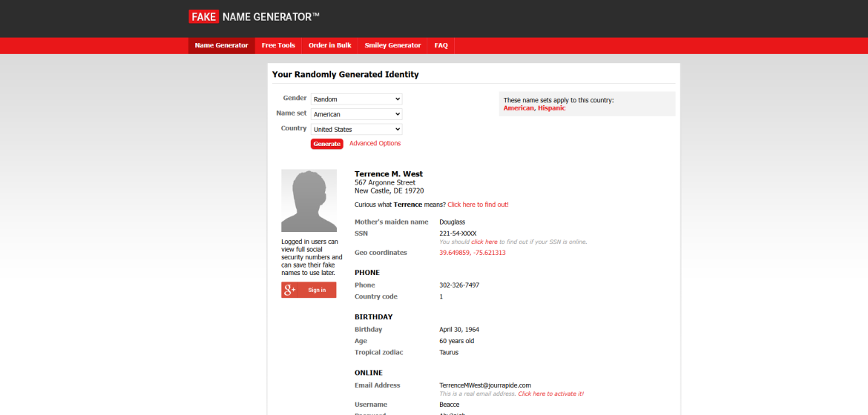Click the address line 567 Argonne Street
868x415 pixels.
[385, 182]
